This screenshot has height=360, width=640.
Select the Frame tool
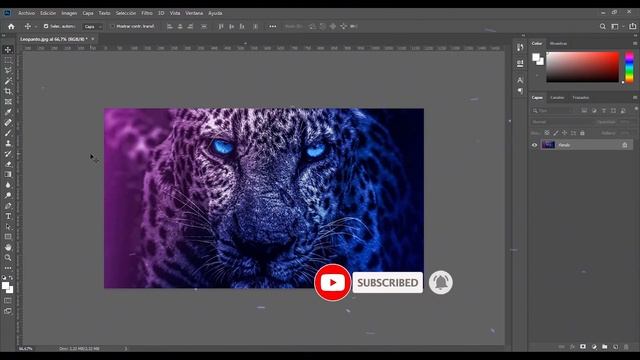(x=8, y=102)
